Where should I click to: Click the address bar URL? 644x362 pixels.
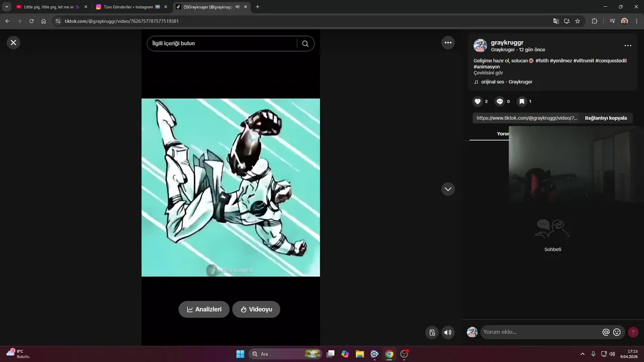point(122,21)
